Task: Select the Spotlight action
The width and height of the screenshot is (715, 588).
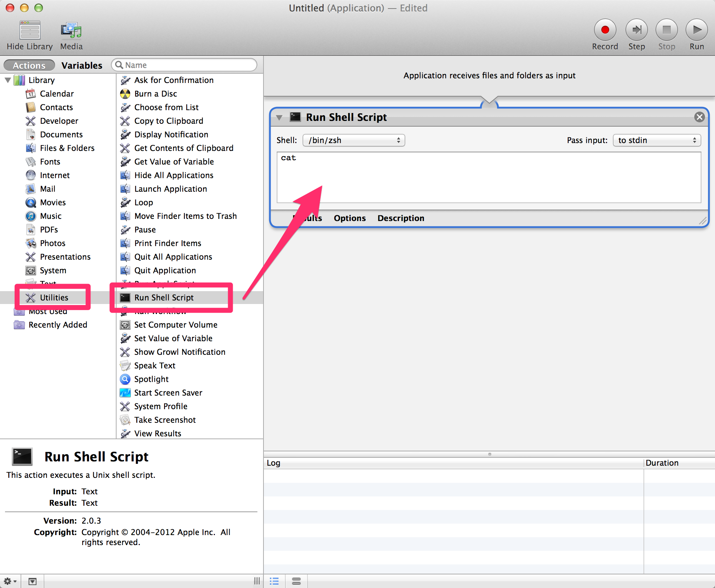Action: 151,379
